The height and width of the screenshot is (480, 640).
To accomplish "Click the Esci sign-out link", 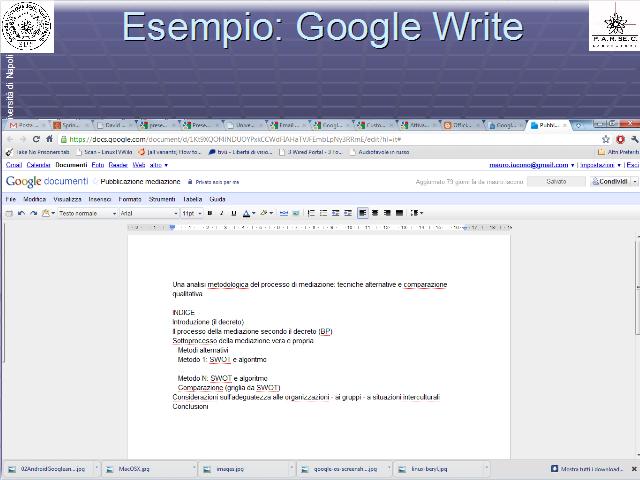I will pos(632,165).
